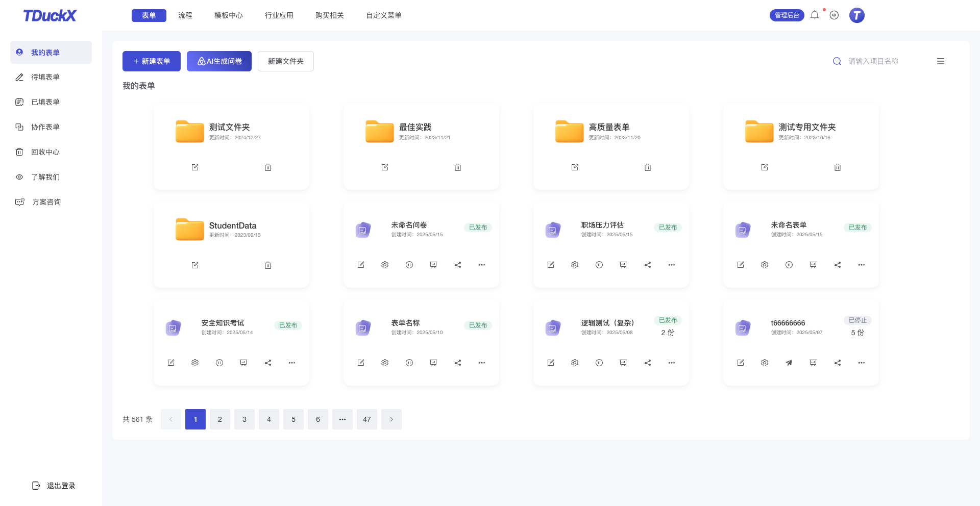This screenshot has width=980, height=506.
Task: Switch list view with the hamburger icon
Action: click(940, 61)
